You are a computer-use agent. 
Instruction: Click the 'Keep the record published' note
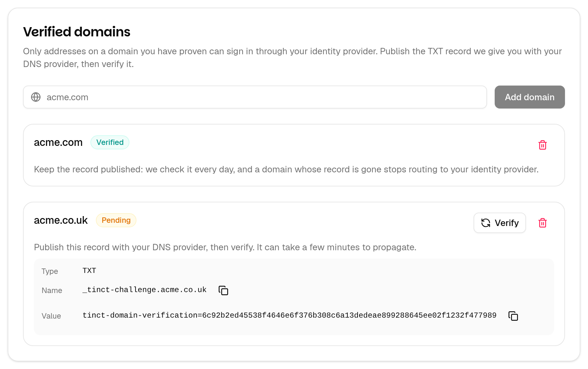point(286,169)
